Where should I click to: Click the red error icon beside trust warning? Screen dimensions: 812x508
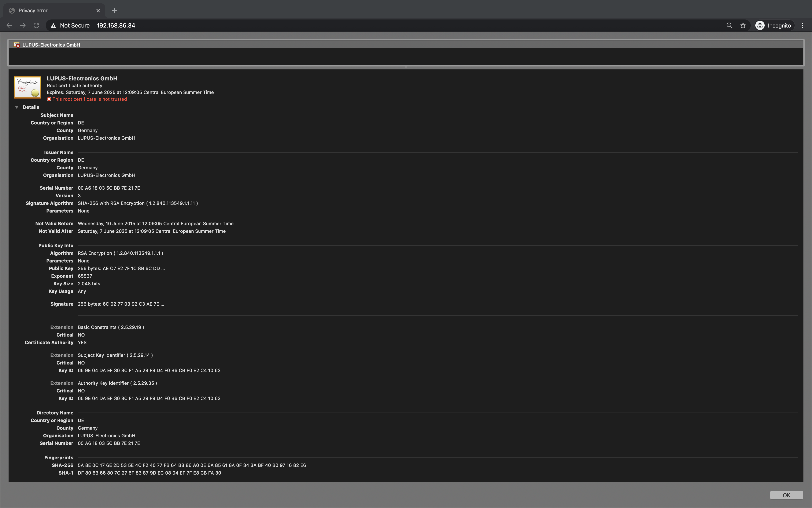49,99
